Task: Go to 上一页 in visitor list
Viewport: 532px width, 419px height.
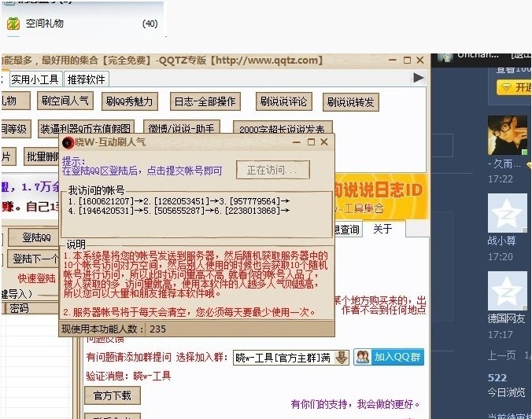Action: click(501, 355)
